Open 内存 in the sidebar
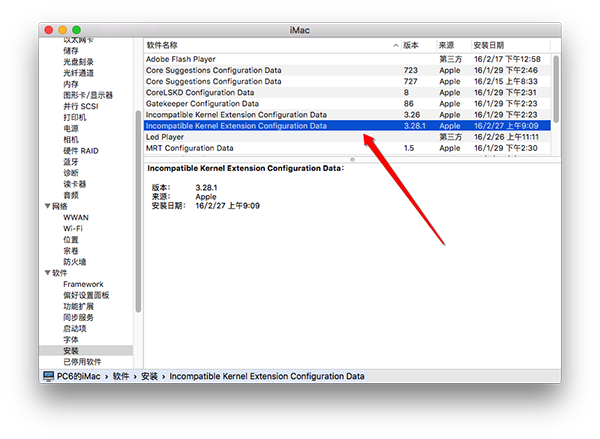Image resolution: width=600 pixels, height=439 pixels. point(71,84)
